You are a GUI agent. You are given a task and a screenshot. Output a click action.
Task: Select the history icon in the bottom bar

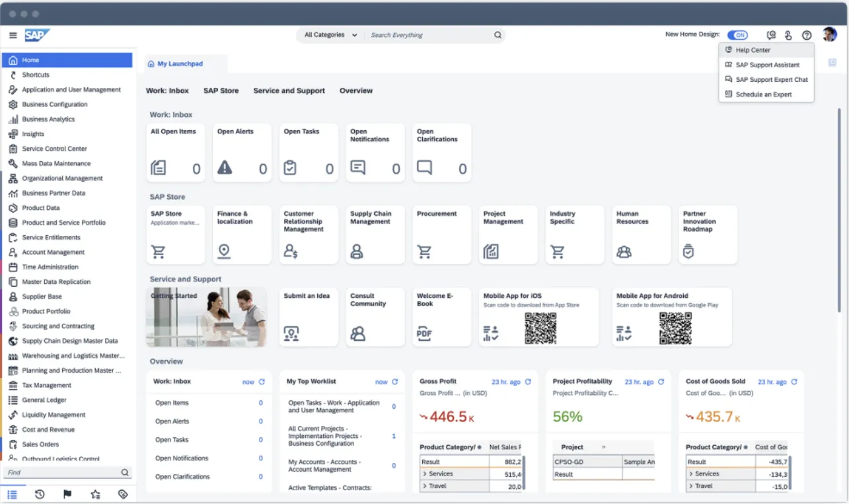[x=39, y=493]
